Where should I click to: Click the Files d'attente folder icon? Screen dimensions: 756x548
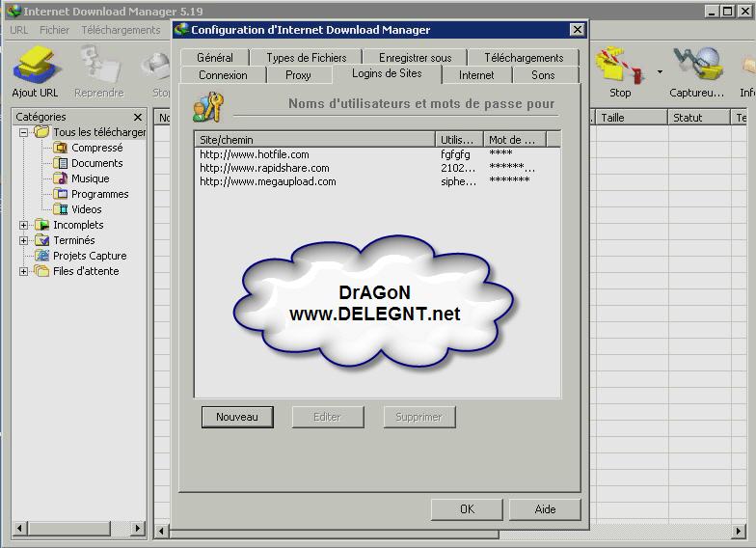click(42, 271)
